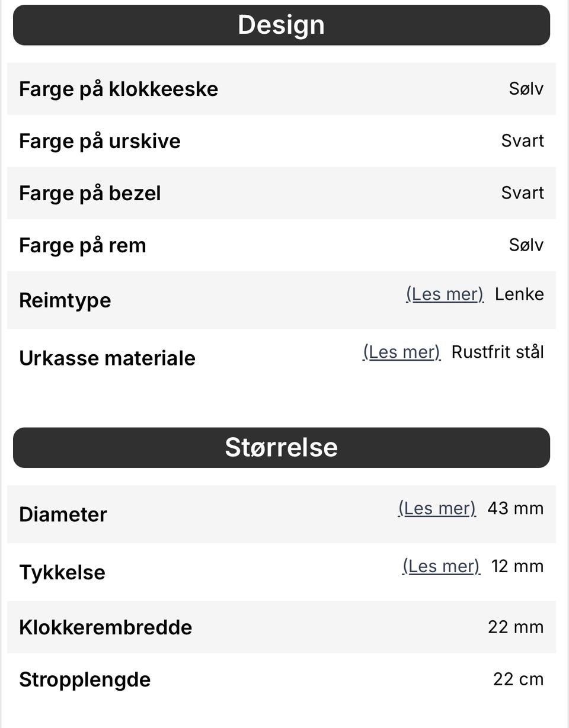Select the 22 cm strap length value

tap(518, 679)
